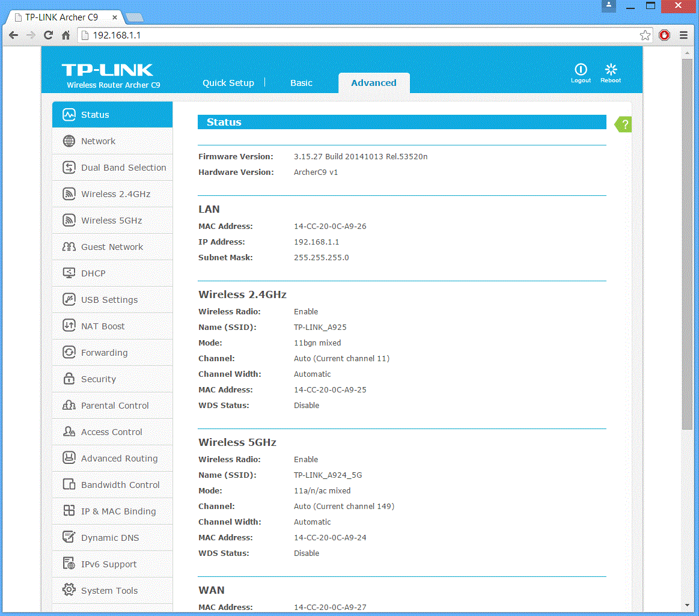Click subnet mask 255.255.255.0 value
Image resolution: width=699 pixels, height=616 pixels.
click(x=321, y=258)
